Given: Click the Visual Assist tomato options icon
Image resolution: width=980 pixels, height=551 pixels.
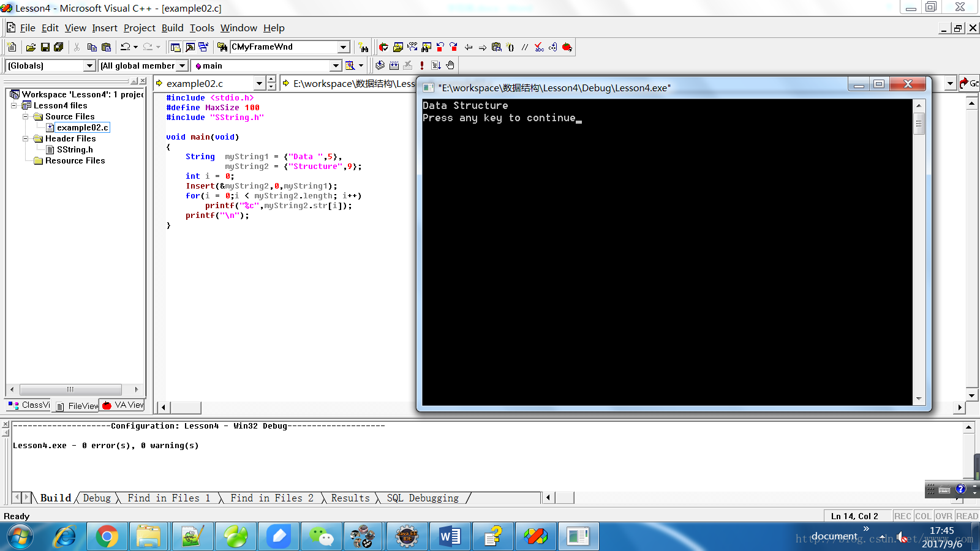Looking at the screenshot, I should [x=383, y=47].
